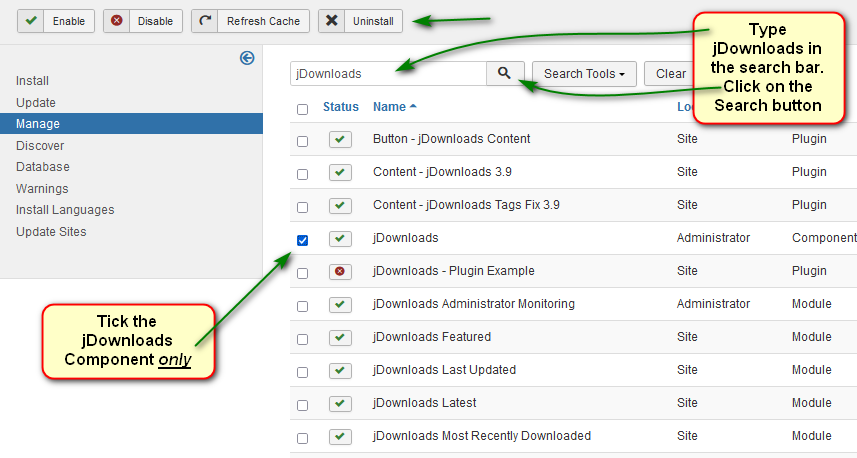Screen dimensions: 857x458
Task: Open the Search Tools dropdown
Action: click(584, 74)
